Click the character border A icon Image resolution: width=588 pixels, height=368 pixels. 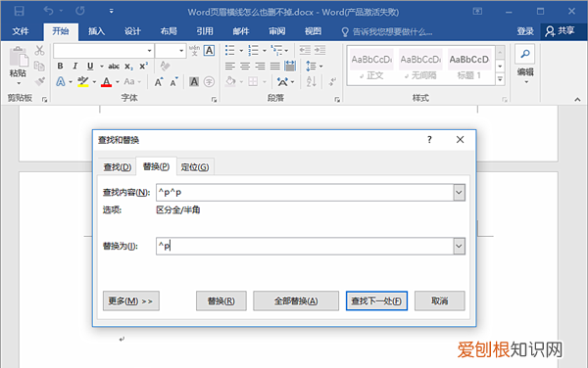click(x=210, y=51)
